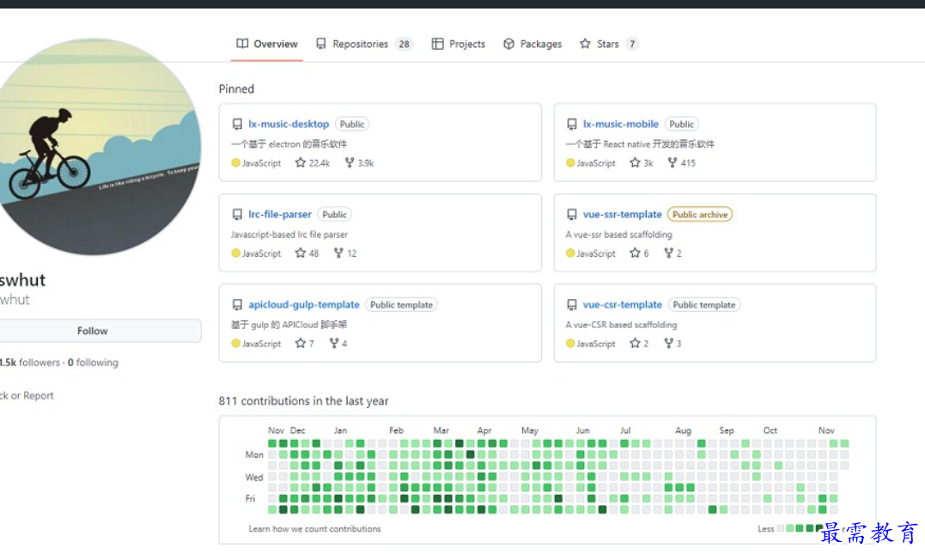Click the 'A vue-ssr based scaffolding' description

(x=619, y=234)
